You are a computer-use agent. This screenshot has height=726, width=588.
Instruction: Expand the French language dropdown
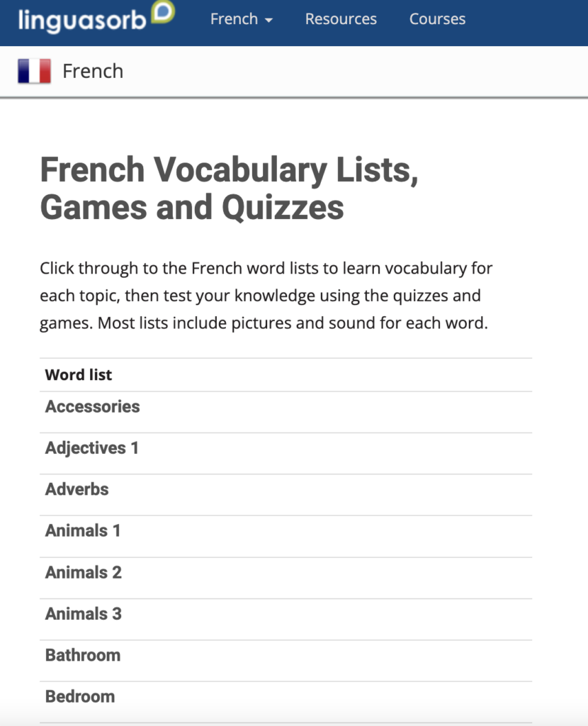[241, 19]
